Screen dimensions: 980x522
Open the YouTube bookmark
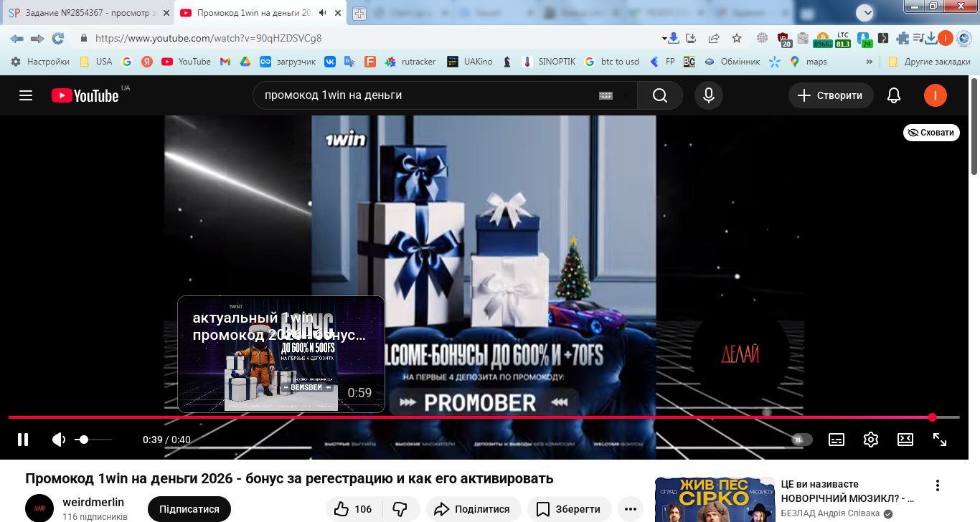(187, 62)
